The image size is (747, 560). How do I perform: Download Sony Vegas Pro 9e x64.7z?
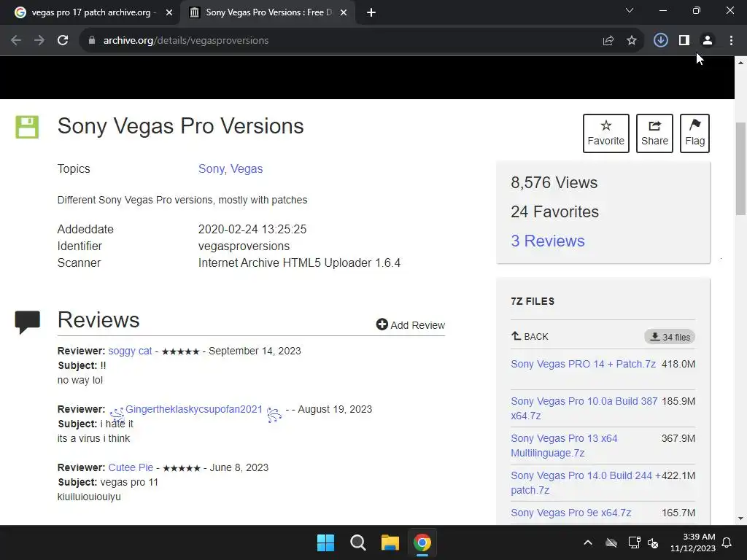pos(571,513)
